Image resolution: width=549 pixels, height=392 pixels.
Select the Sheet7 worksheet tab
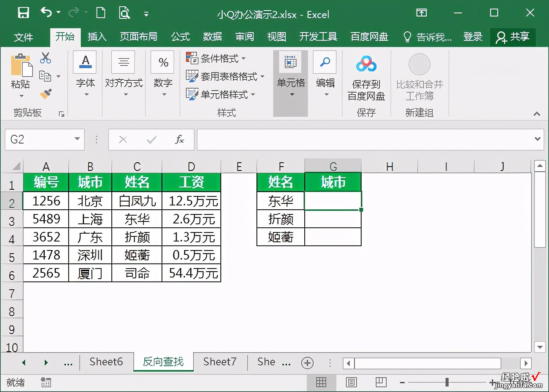point(220,362)
